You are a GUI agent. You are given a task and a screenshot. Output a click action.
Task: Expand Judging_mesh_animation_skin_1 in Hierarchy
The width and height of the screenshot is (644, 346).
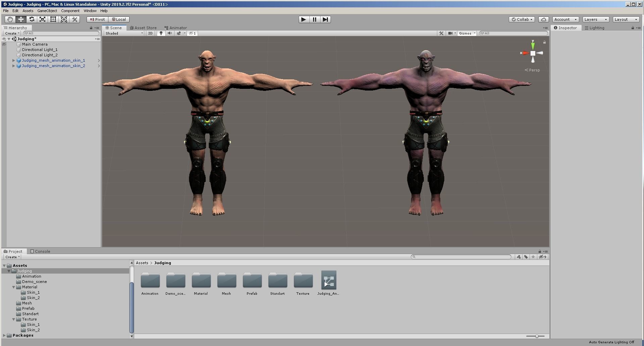[x=13, y=60]
